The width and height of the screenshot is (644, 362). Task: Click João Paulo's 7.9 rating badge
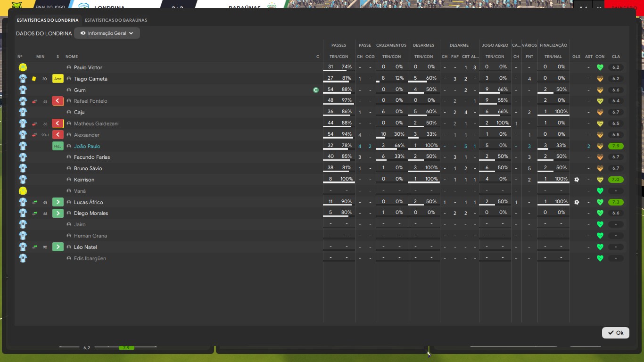pyautogui.click(x=616, y=146)
